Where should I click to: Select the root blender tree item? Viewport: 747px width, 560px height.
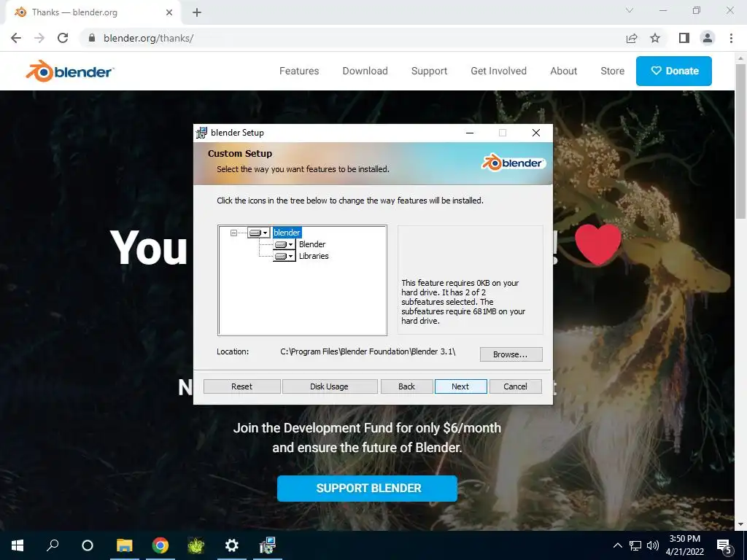pyautogui.click(x=287, y=233)
